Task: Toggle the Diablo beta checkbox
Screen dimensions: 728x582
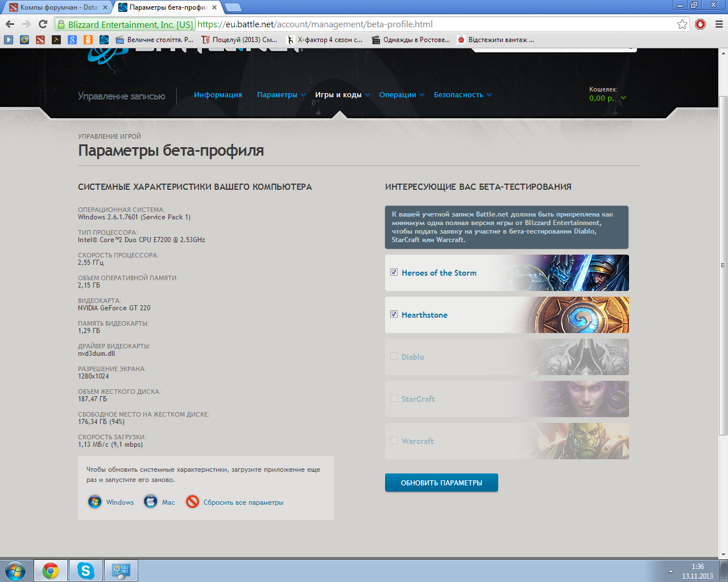Action: 394,356
